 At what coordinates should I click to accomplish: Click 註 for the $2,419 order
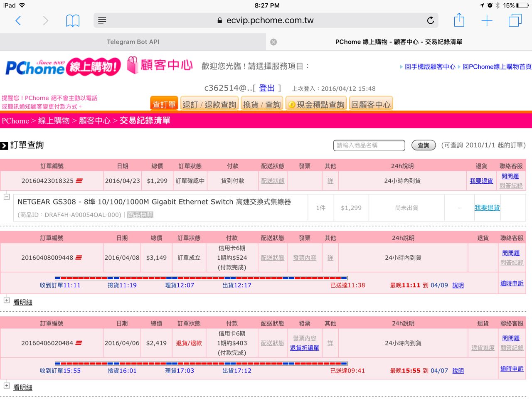(330, 343)
